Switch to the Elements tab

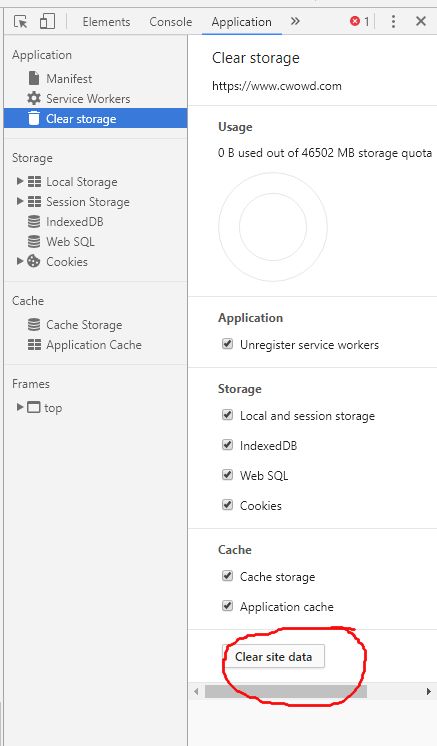click(x=106, y=22)
